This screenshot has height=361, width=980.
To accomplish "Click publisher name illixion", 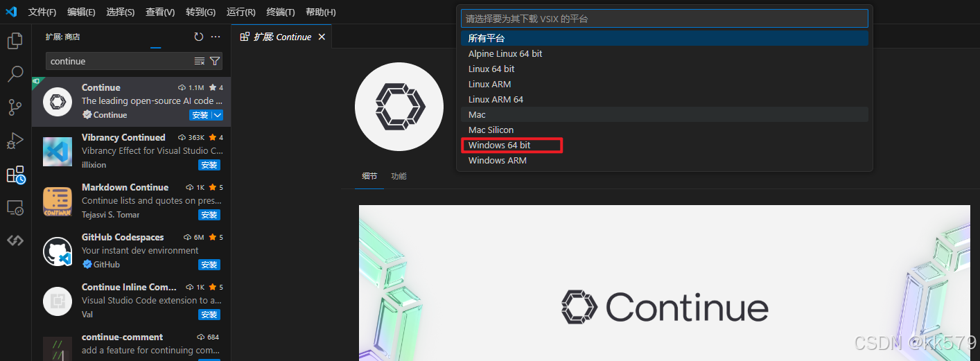I will coord(94,165).
